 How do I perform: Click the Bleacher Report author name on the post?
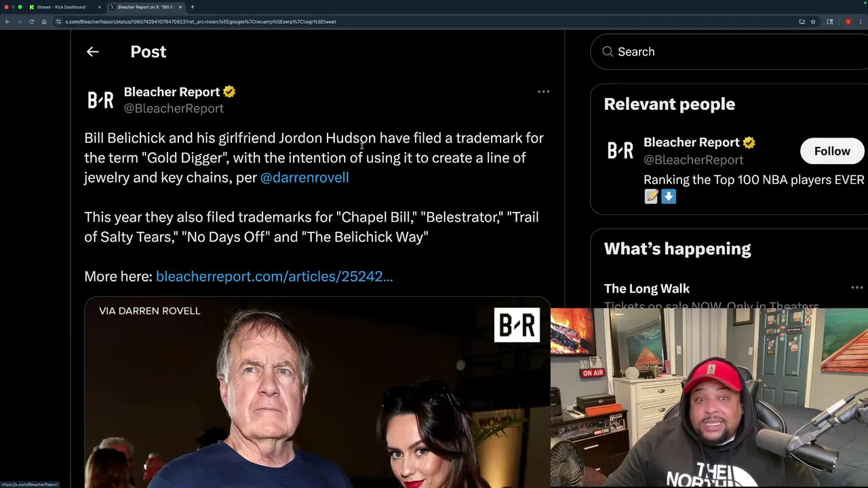172,91
